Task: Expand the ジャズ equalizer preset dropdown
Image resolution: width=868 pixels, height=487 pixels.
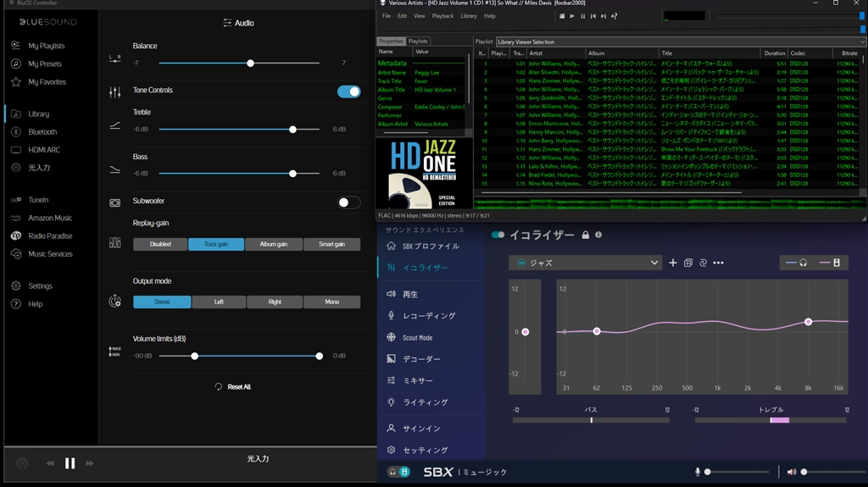Action: tap(654, 263)
